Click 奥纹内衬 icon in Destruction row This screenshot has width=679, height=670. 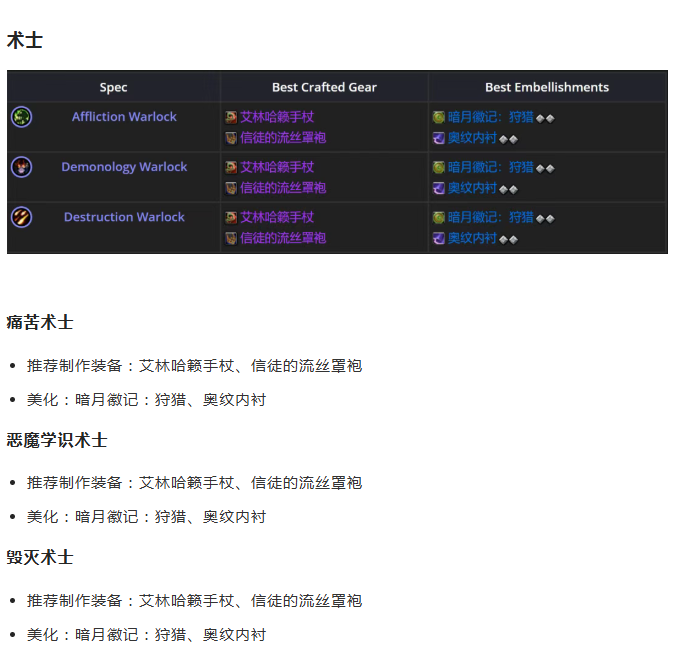[x=438, y=238]
